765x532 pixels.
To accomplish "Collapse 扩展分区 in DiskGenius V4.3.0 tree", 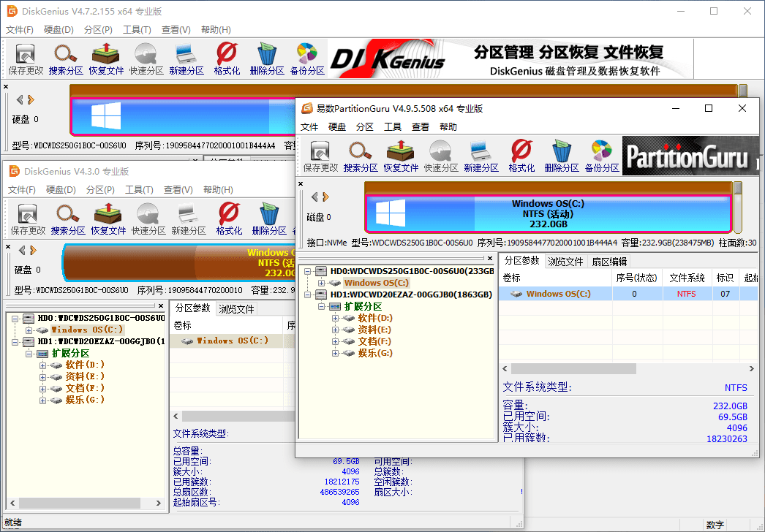I will click(29, 354).
